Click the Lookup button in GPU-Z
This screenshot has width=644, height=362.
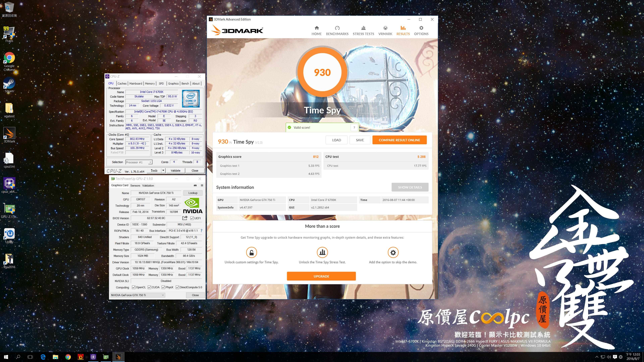[x=193, y=193]
